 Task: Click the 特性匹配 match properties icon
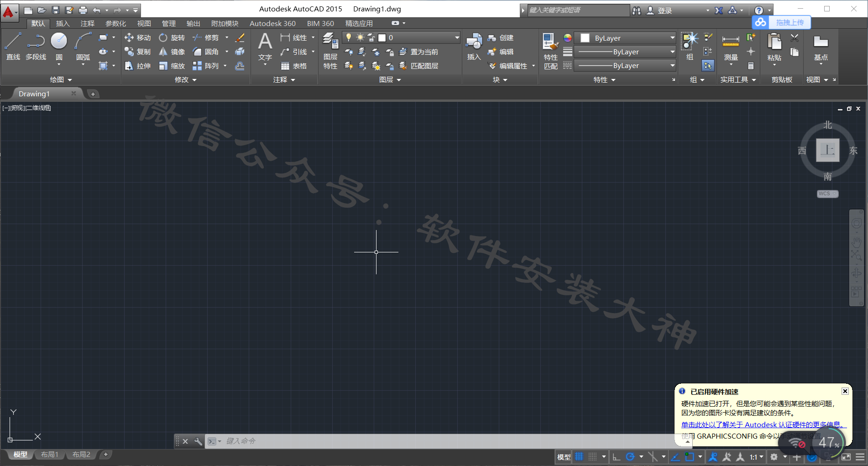550,50
